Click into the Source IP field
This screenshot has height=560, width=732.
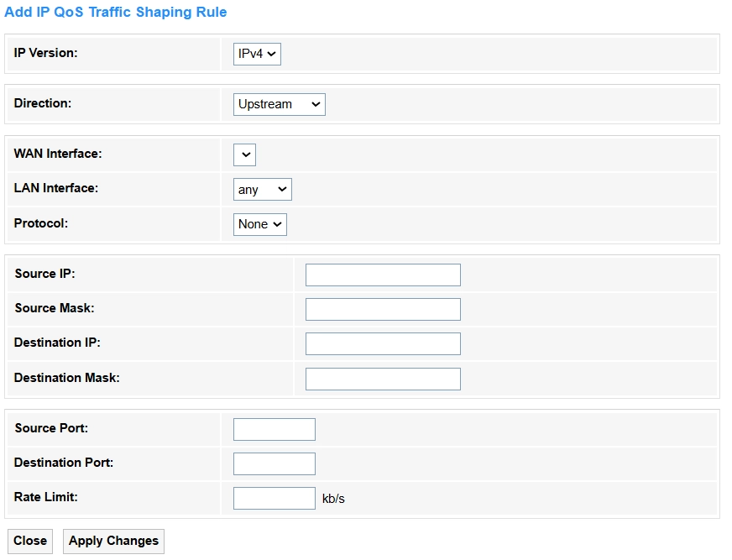pyautogui.click(x=383, y=275)
